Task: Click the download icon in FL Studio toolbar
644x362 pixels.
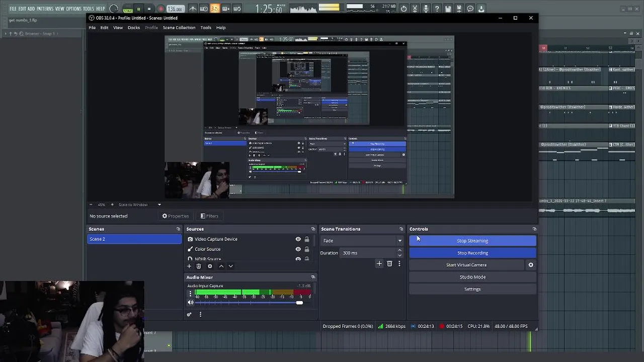Action: click(481, 9)
